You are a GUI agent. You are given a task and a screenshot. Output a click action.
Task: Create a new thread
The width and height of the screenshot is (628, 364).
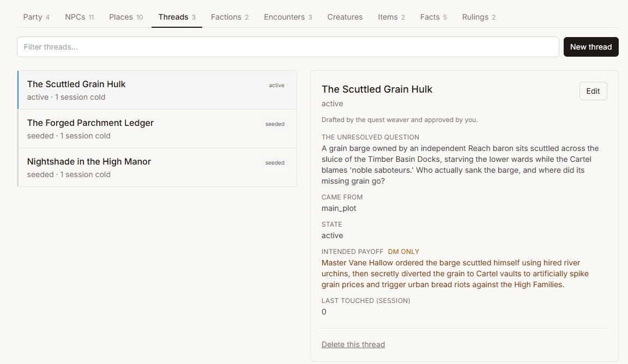click(x=591, y=47)
